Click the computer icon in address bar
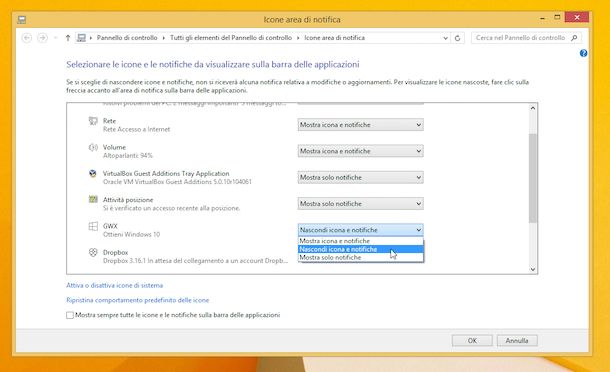 click(81, 38)
